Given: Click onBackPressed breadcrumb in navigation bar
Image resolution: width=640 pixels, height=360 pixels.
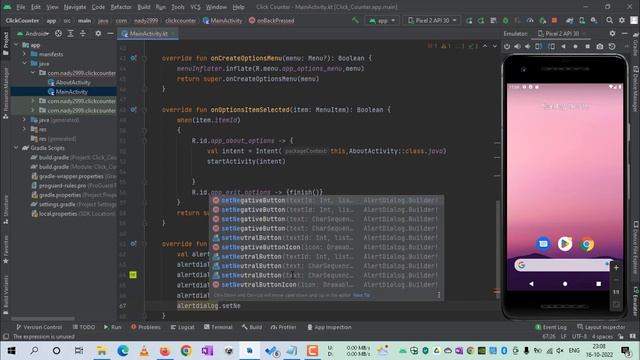Looking at the screenshot, I should [272, 20].
